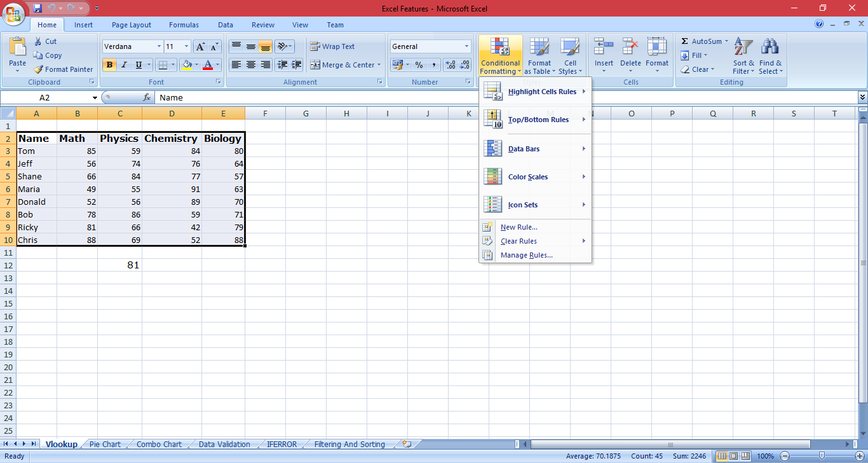Toggle Wrap Text

(332, 46)
